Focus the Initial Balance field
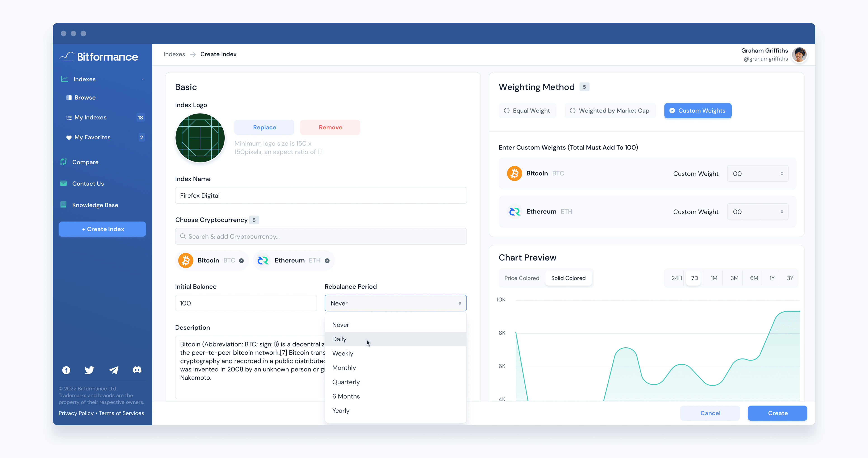 [246, 303]
